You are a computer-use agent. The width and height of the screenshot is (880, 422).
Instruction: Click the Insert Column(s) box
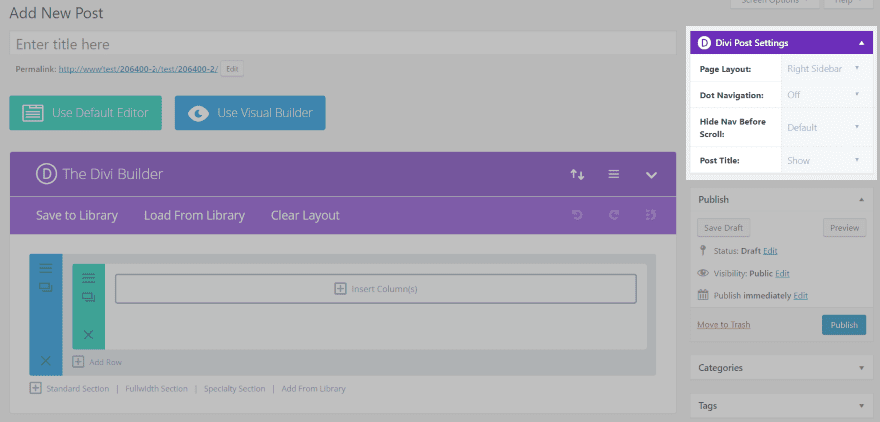[x=376, y=289]
